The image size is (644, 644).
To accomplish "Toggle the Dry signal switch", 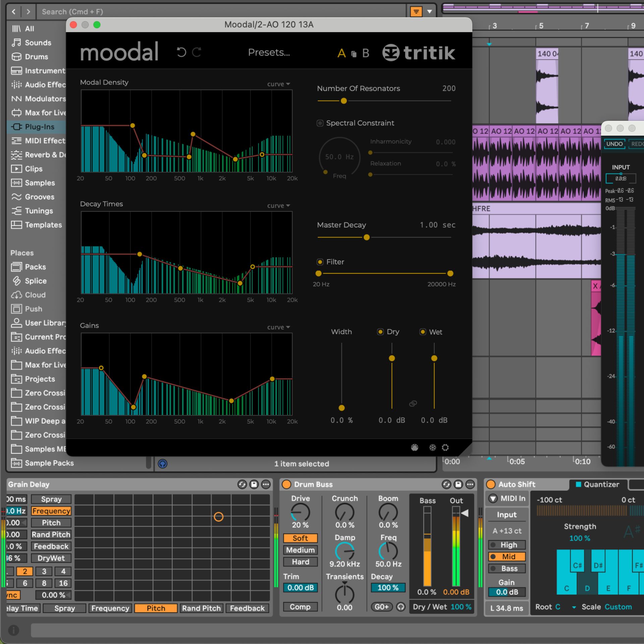I will pyautogui.click(x=380, y=332).
